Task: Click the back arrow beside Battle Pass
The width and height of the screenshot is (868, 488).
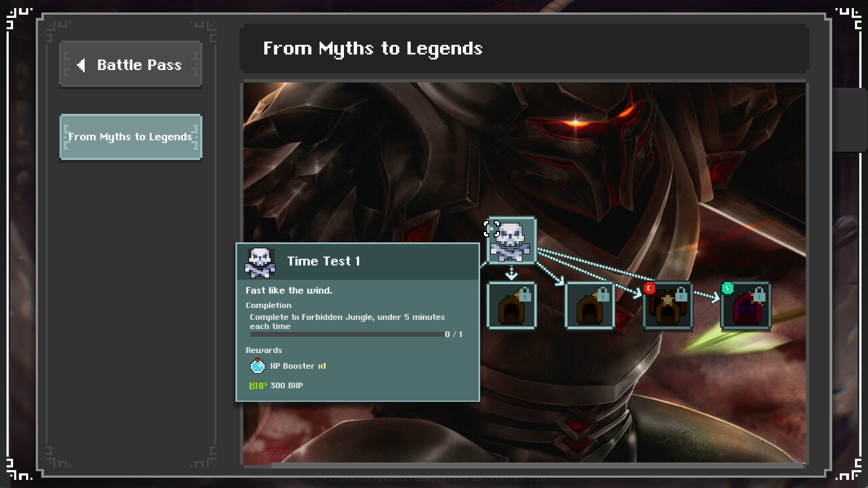Action: click(81, 65)
